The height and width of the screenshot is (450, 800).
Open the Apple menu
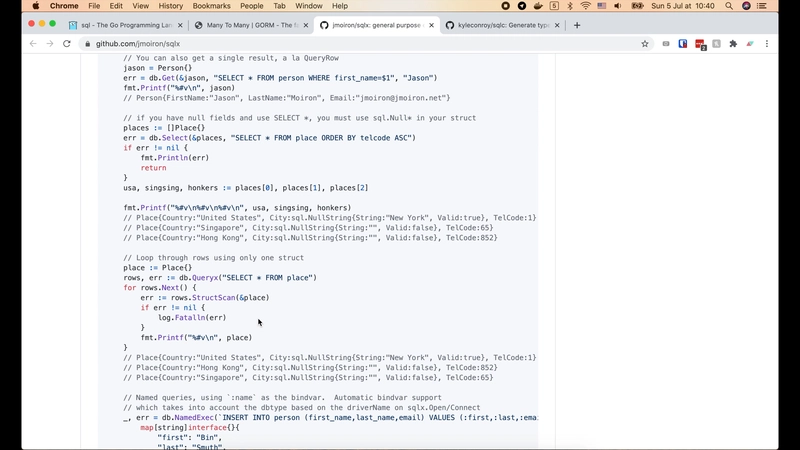36,6
